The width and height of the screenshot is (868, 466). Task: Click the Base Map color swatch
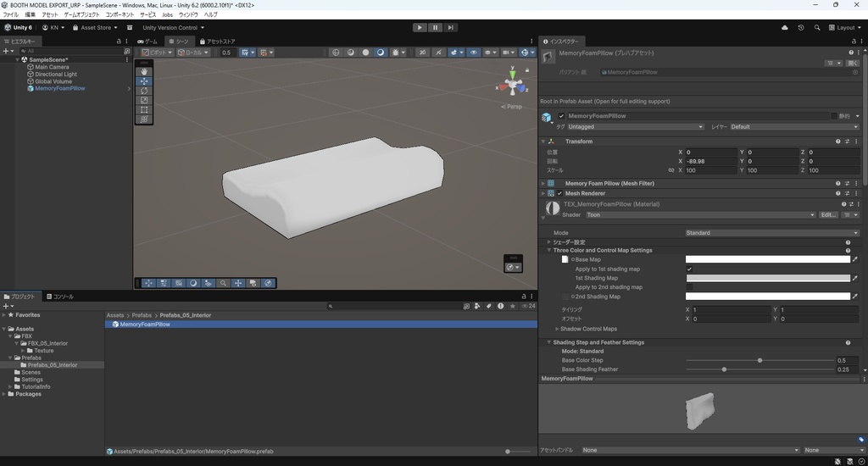point(767,259)
